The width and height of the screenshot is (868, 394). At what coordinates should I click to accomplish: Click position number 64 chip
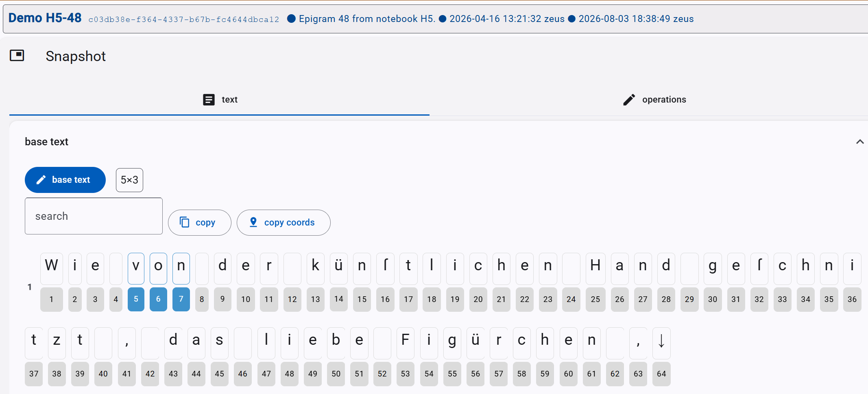pyautogui.click(x=661, y=374)
